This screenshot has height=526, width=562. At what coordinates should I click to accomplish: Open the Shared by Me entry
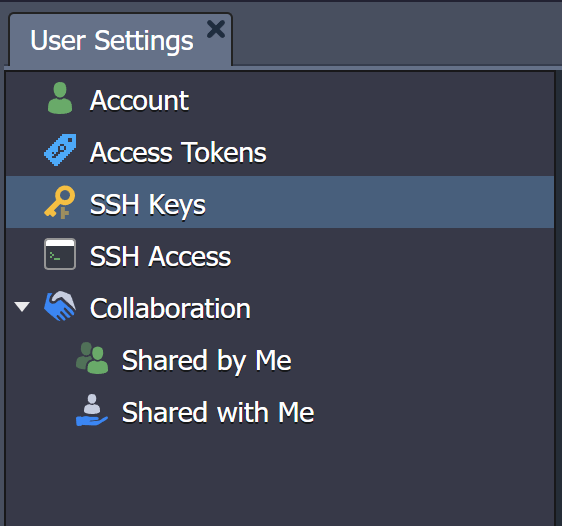(x=206, y=360)
